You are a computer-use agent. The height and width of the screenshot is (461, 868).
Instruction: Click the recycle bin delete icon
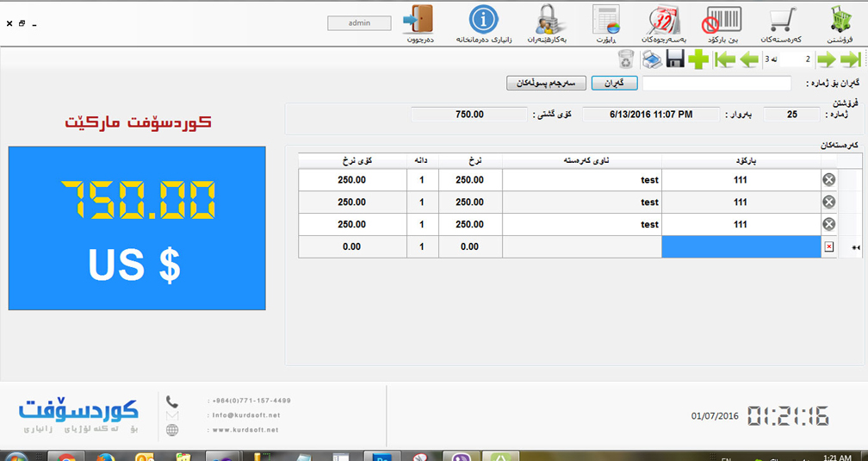tap(625, 59)
